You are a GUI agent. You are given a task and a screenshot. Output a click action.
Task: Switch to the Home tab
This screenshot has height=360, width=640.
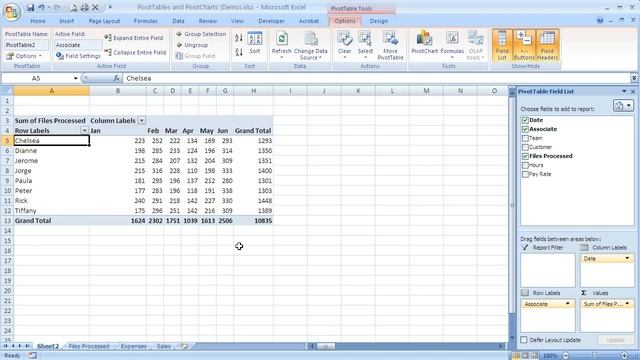coord(38,21)
